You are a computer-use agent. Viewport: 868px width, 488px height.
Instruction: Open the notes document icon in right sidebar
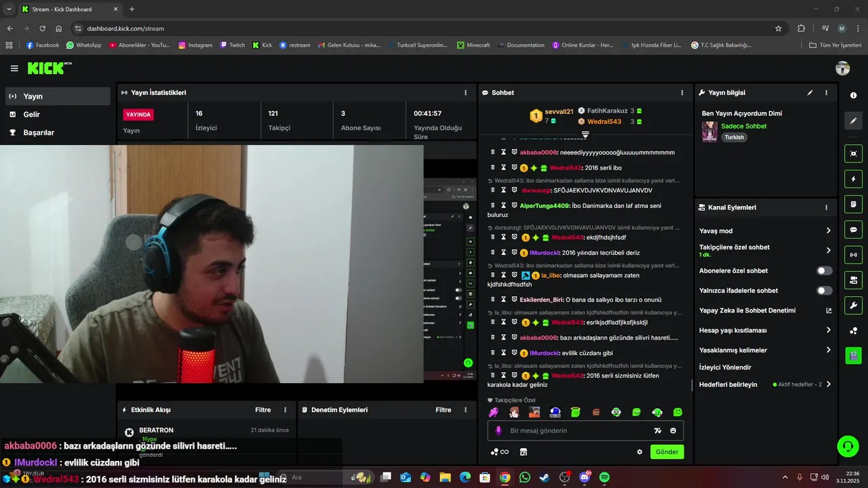(x=853, y=204)
